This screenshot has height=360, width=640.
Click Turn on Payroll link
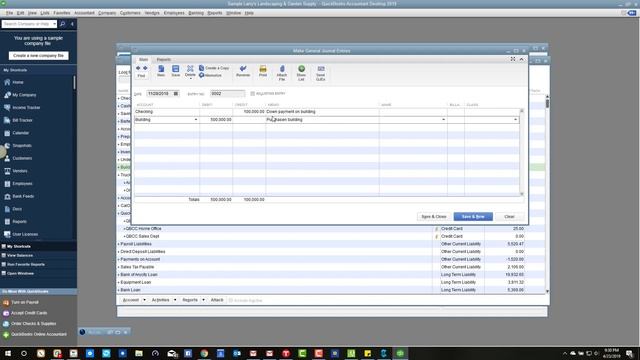tap(24, 302)
